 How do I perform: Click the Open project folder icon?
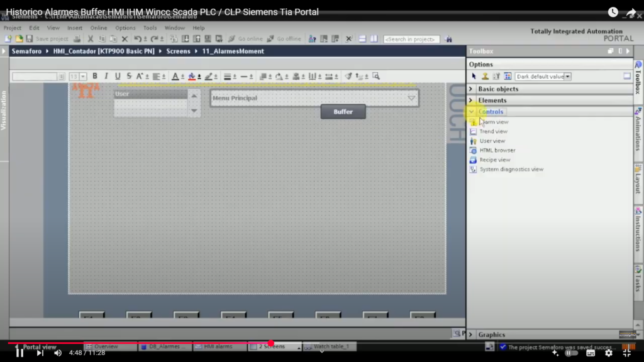[x=19, y=39]
